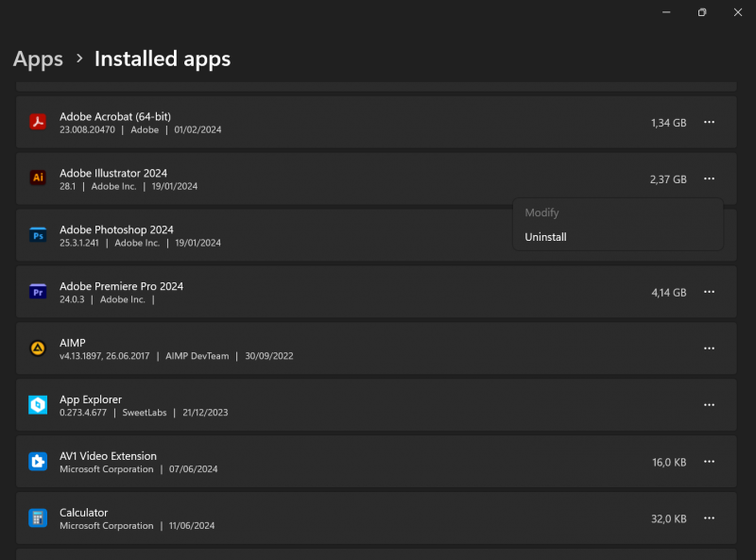This screenshot has height=560, width=756.
Task: Open three-dot menu for App Explorer
Action: click(x=709, y=405)
